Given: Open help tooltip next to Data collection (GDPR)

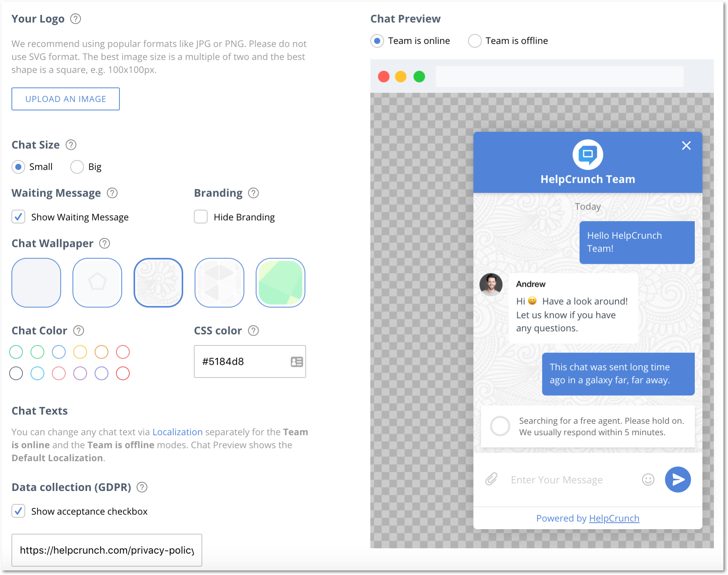Looking at the screenshot, I should click(142, 487).
